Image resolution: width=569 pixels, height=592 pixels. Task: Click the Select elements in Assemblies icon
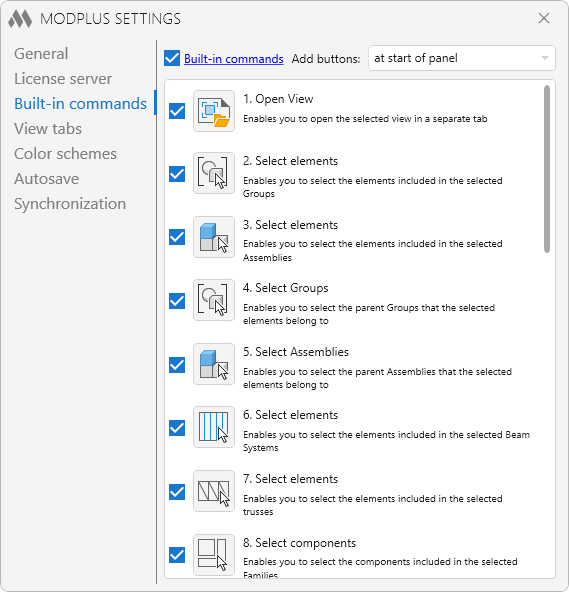click(x=214, y=237)
